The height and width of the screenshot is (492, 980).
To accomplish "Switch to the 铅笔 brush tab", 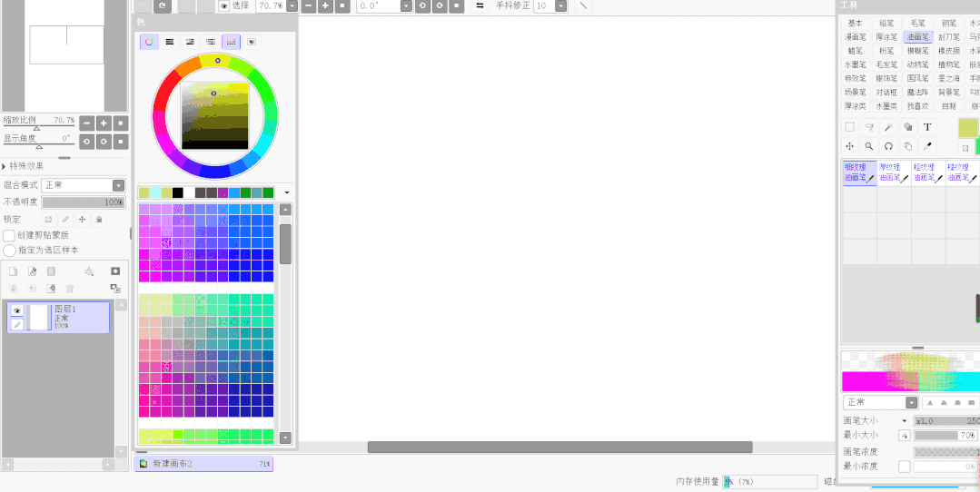I will 886,23.
